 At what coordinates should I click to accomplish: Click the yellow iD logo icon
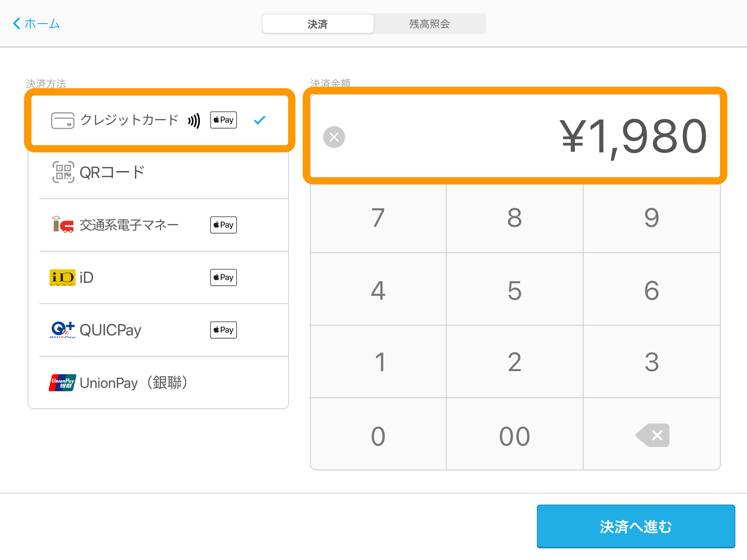click(x=62, y=277)
